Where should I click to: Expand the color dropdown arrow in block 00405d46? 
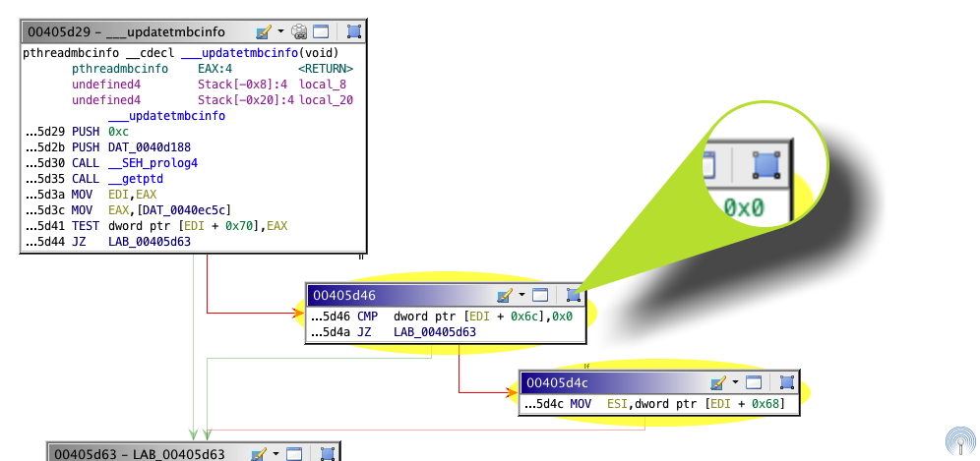click(x=521, y=295)
